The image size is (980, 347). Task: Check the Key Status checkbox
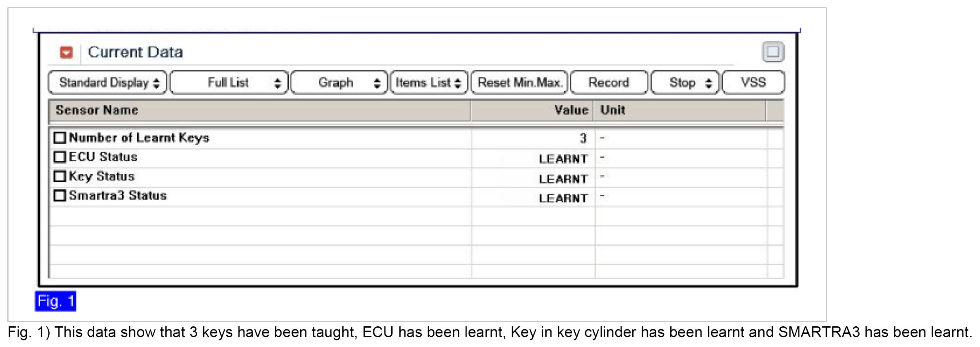(x=60, y=176)
